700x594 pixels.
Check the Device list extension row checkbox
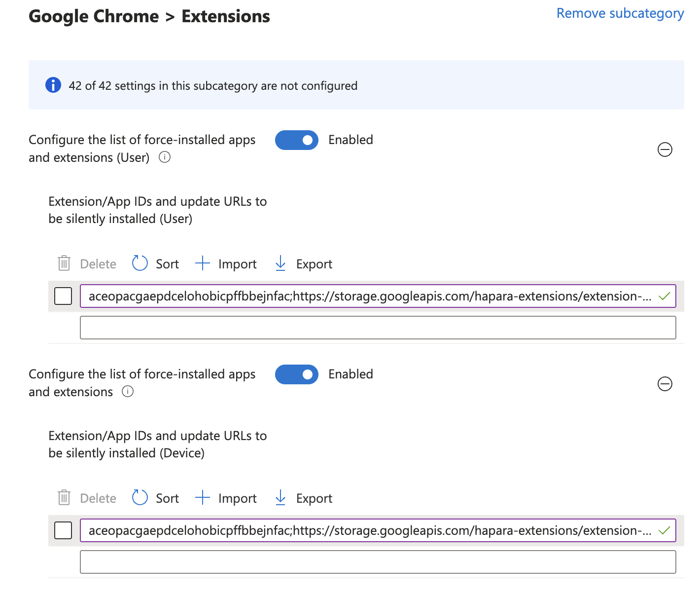coord(63,530)
